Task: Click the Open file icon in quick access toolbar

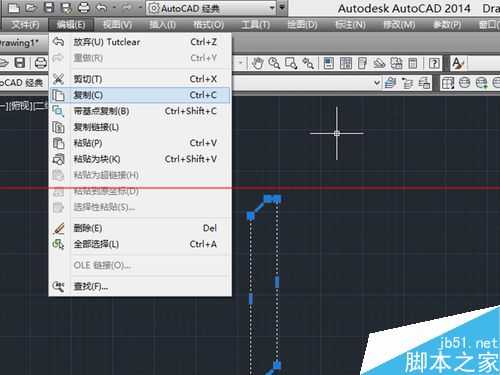Action: click(x=31, y=8)
